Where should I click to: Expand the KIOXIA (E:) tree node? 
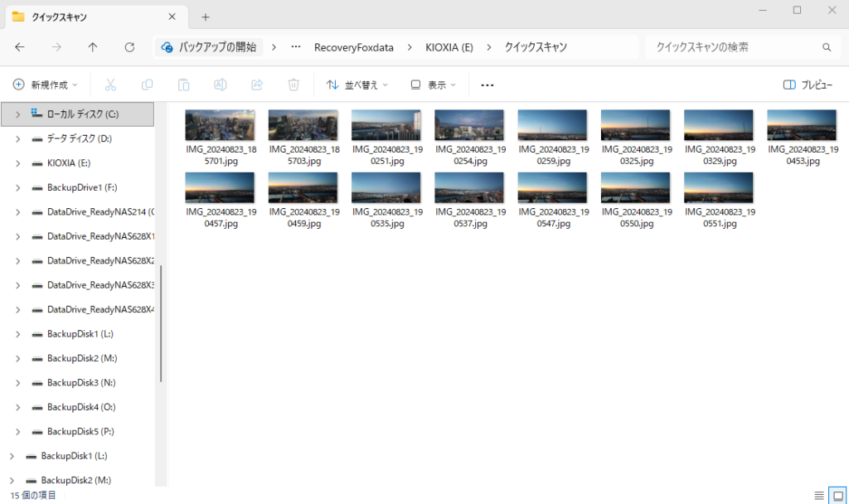[x=18, y=163]
